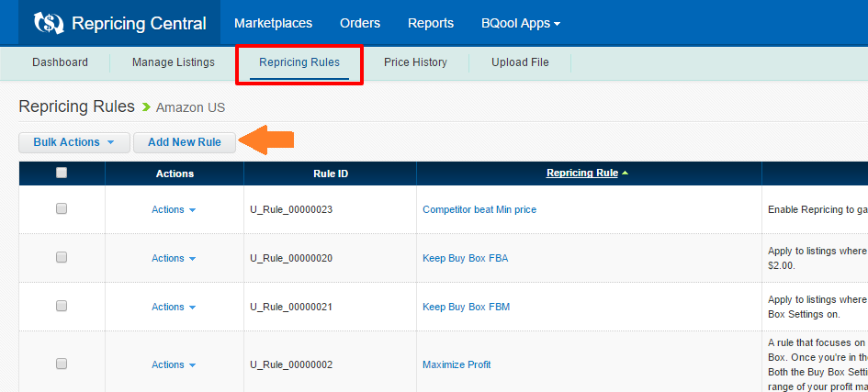Viewport: 868px width, 392px height.
Task: Open the Competitor beat Min price link
Action: coord(479,209)
